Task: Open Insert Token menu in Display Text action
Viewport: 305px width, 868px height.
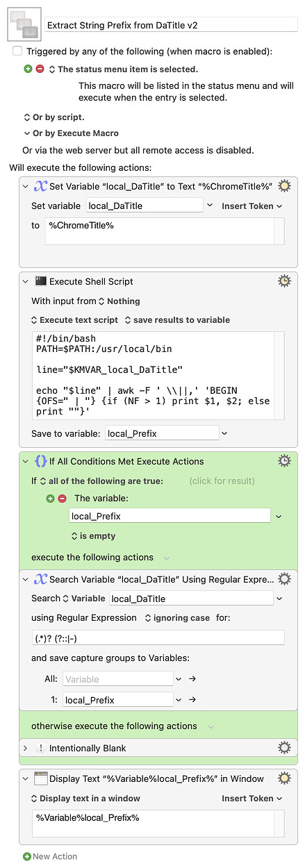Action: [252, 799]
